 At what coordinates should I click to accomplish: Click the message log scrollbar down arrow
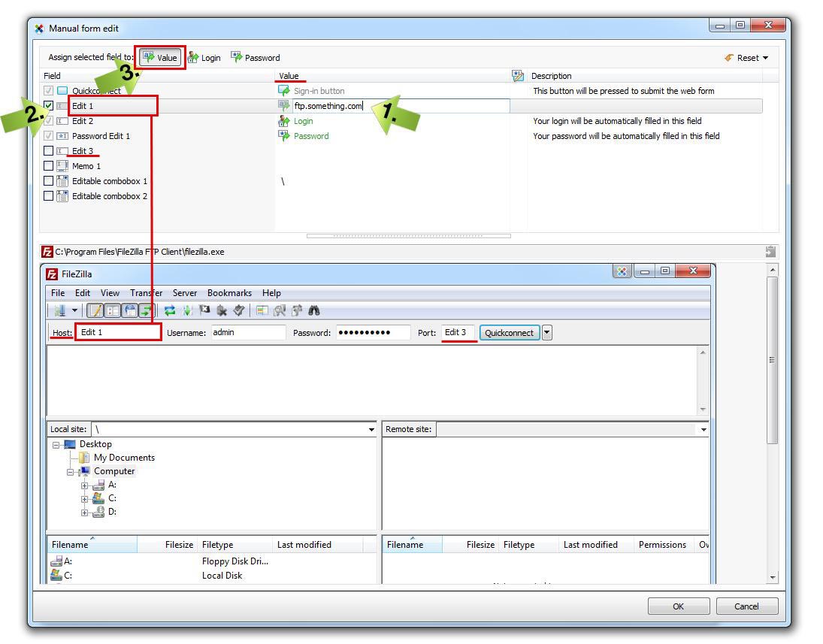point(703,410)
